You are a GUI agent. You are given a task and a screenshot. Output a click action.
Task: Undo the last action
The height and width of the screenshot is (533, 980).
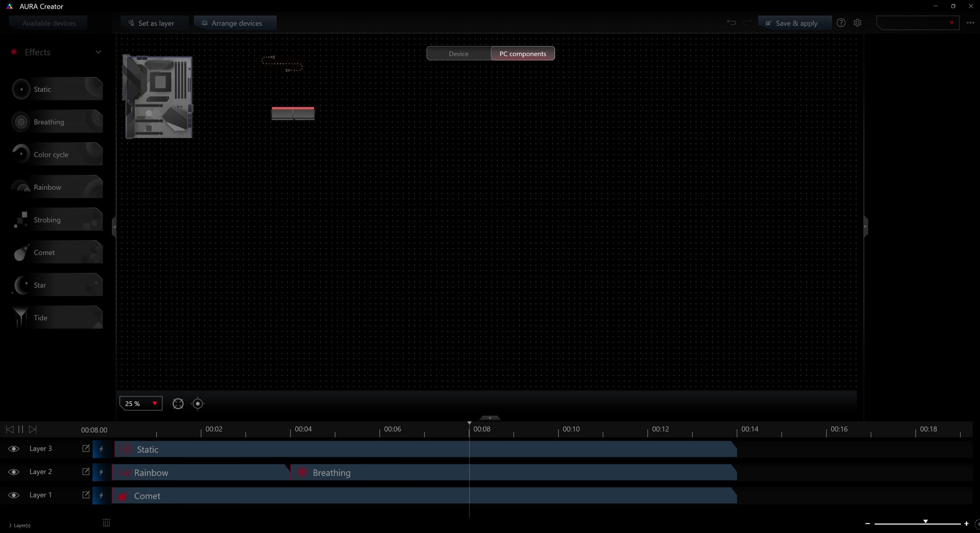[731, 23]
